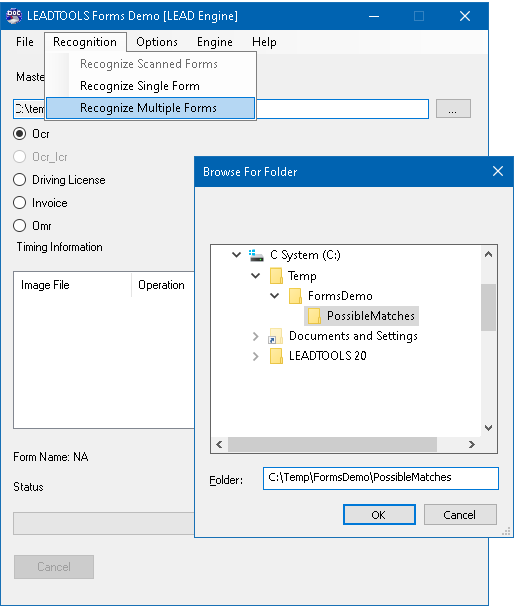
Task: Select the Driving License radio button
Action: coord(19,180)
